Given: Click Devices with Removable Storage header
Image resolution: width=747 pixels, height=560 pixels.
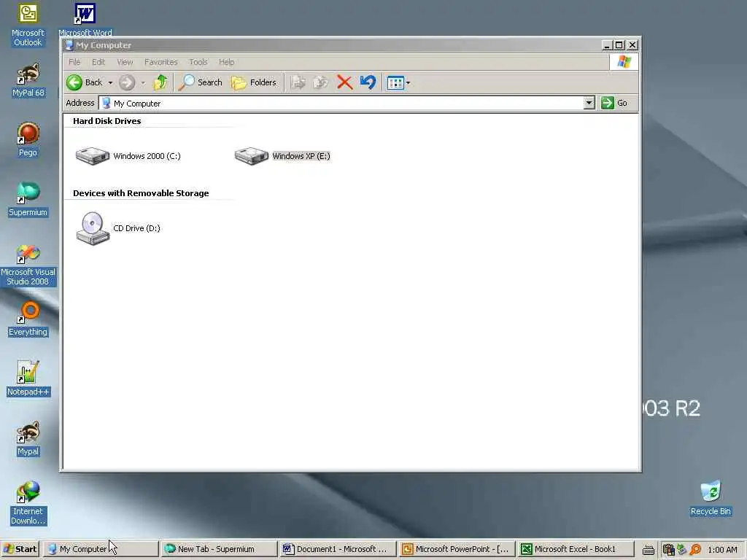Looking at the screenshot, I should pyautogui.click(x=141, y=193).
